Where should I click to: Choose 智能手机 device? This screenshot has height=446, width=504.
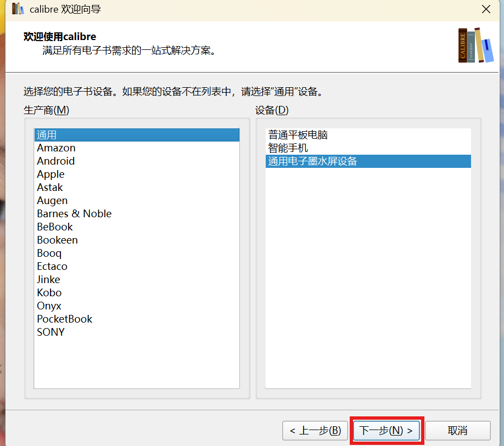pos(368,148)
